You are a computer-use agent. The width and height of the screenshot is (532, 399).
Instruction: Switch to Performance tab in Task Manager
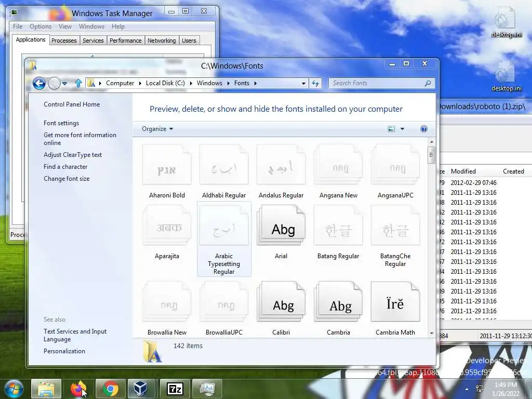coord(126,41)
